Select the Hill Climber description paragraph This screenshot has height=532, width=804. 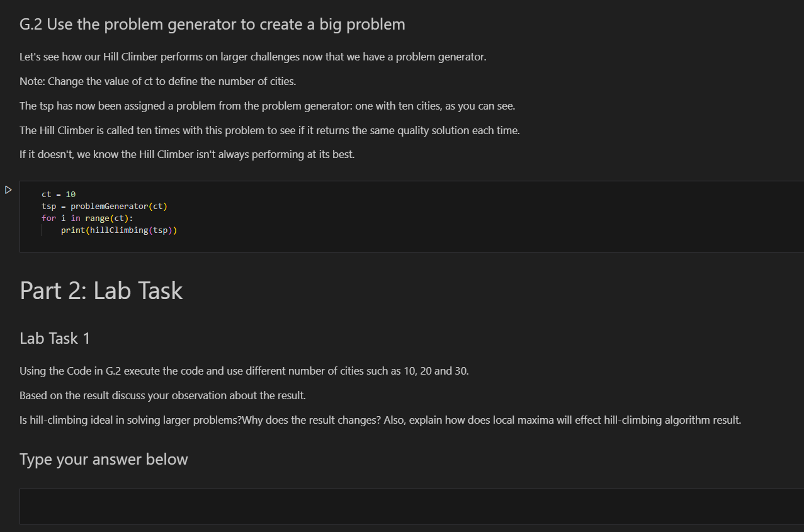(269, 130)
